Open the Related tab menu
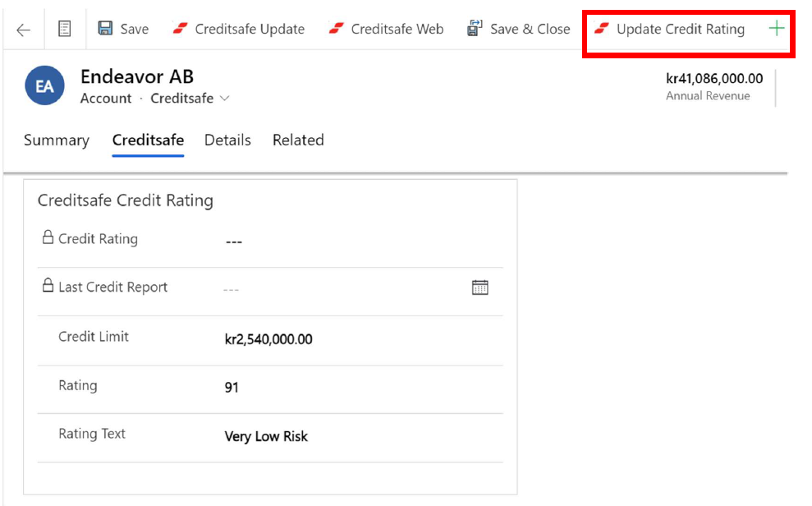This screenshot has height=506, width=812. click(x=298, y=140)
